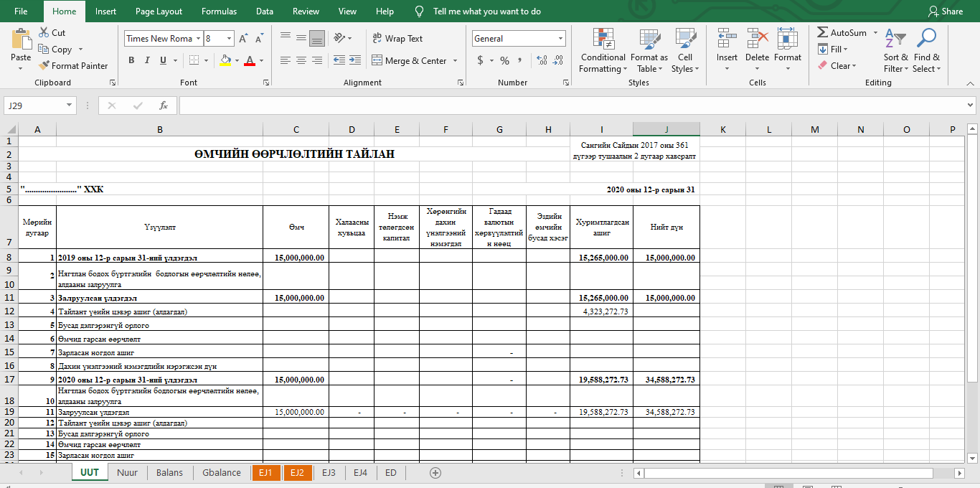Open the Page Layout ribbon tab
Image resolution: width=980 pixels, height=488 pixels.
(x=159, y=11)
